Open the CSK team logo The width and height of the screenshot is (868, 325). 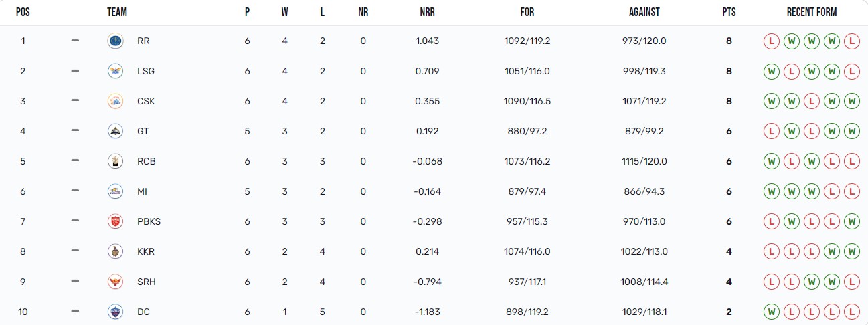115,101
